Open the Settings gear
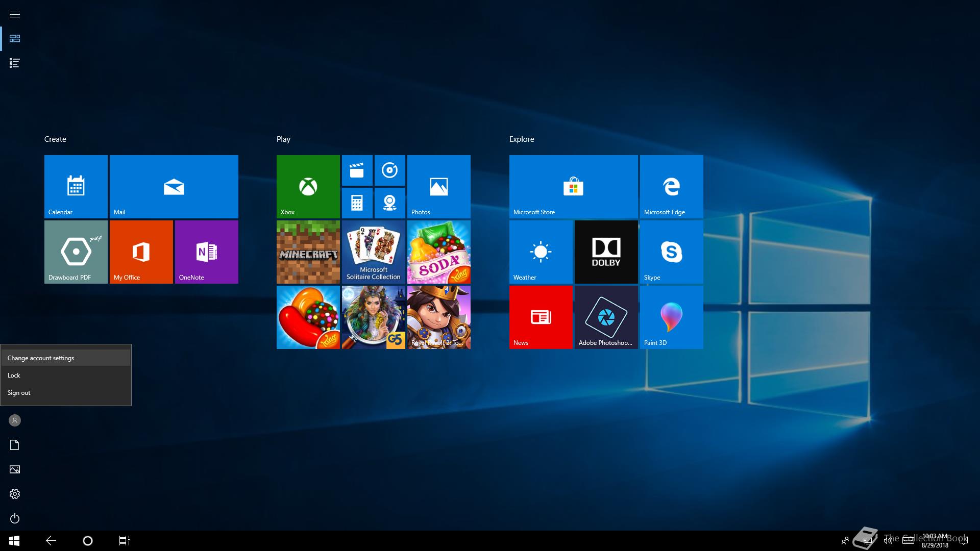Viewport: 980px width, 551px height. (15, 494)
